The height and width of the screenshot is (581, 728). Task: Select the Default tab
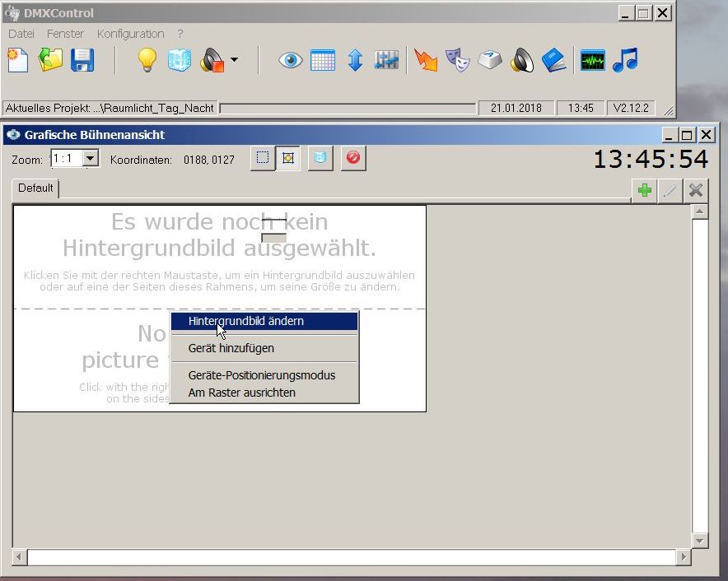35,188
